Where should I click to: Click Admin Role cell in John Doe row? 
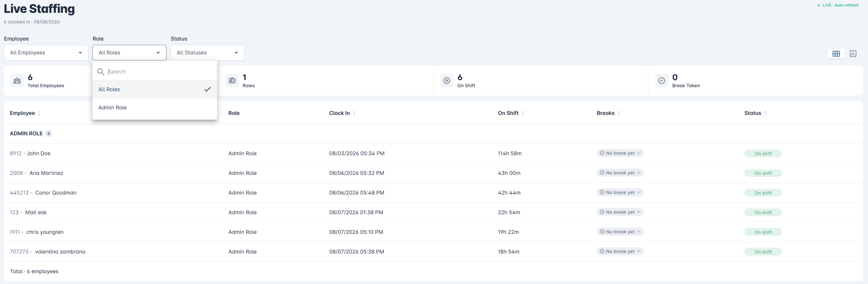tap(242, 153)
